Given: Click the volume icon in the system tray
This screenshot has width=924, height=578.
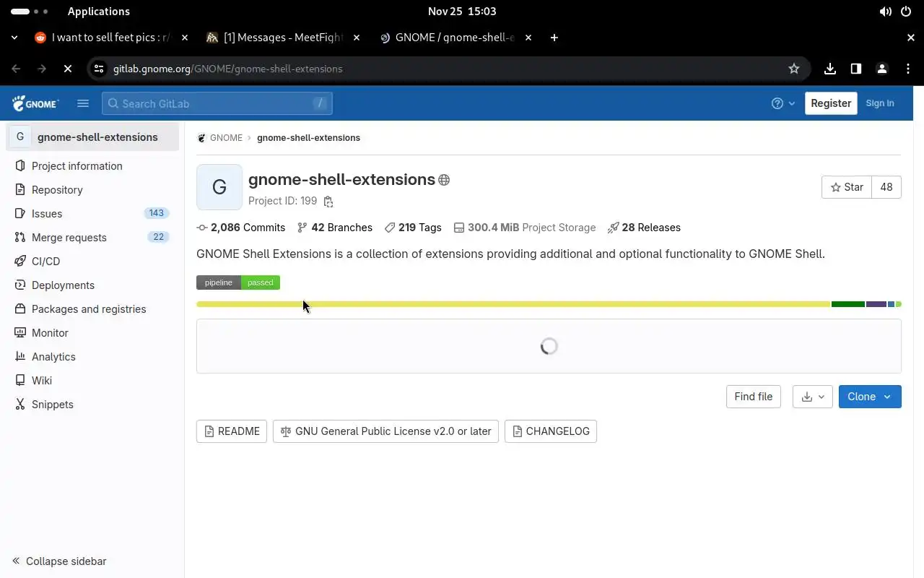Looking at the screenshot, I should coord(886,12).
